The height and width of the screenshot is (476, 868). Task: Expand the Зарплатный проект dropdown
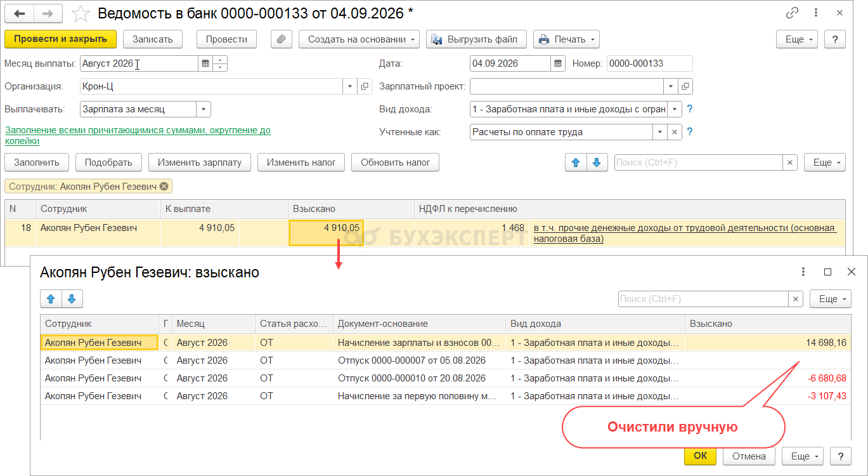[x=672, y=86]
